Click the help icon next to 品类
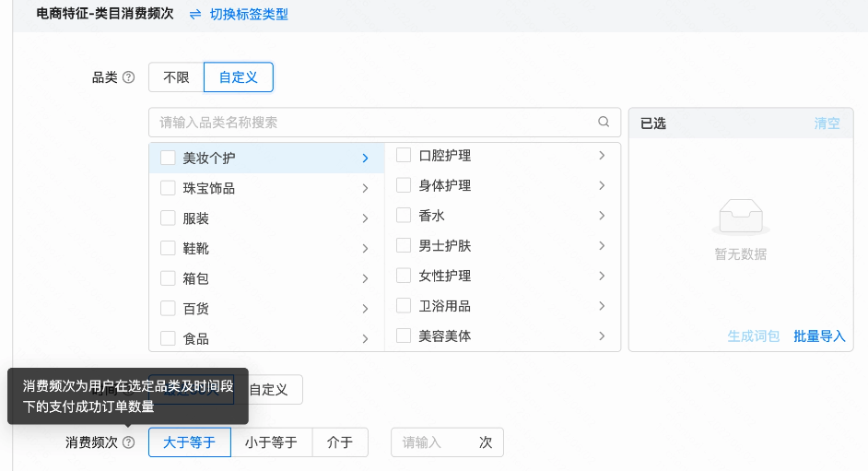Image resolution: width=868 pixels, height=471 pixels. [x=129, y=77]
